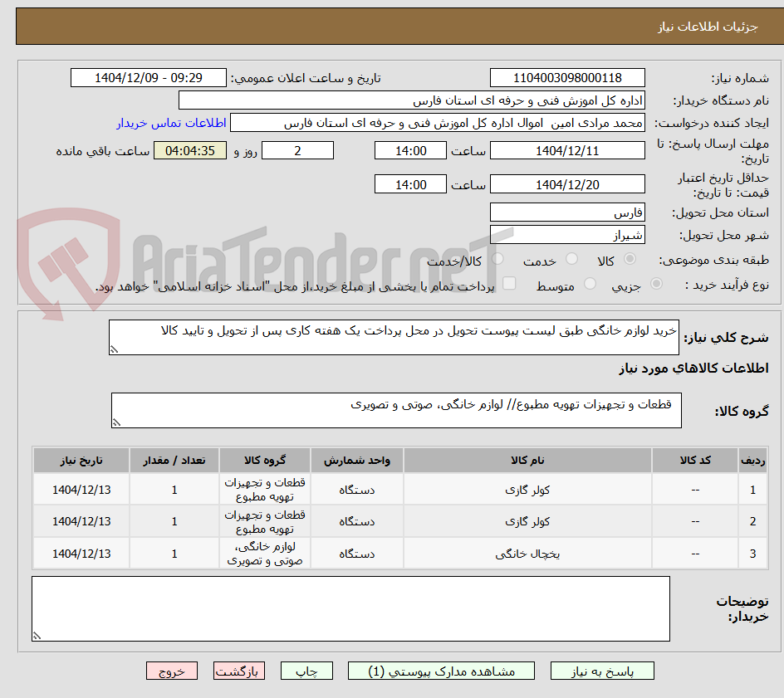Click the واحد شمارش column header
Screen dimensions: 784x698
(x=357, y=460)
